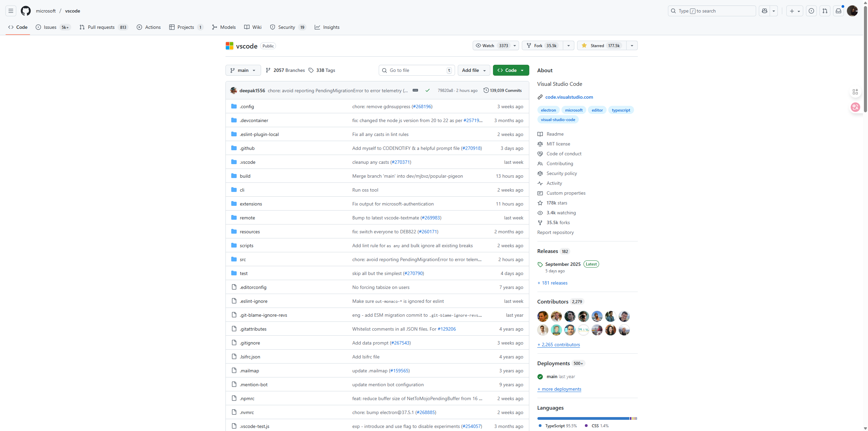868x431 pixels.
Task: Click the commit history clock icon
Action: (x=486, y=90)
